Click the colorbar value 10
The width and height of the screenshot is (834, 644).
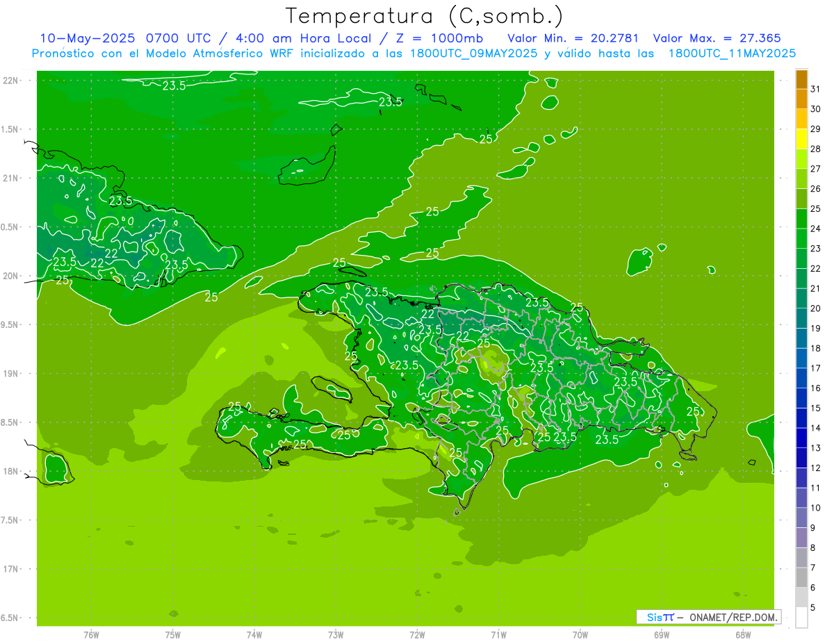815,508
